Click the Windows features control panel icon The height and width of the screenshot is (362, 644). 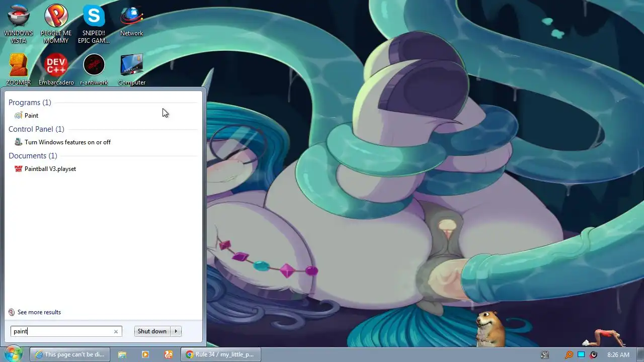[x=19, y=142]
